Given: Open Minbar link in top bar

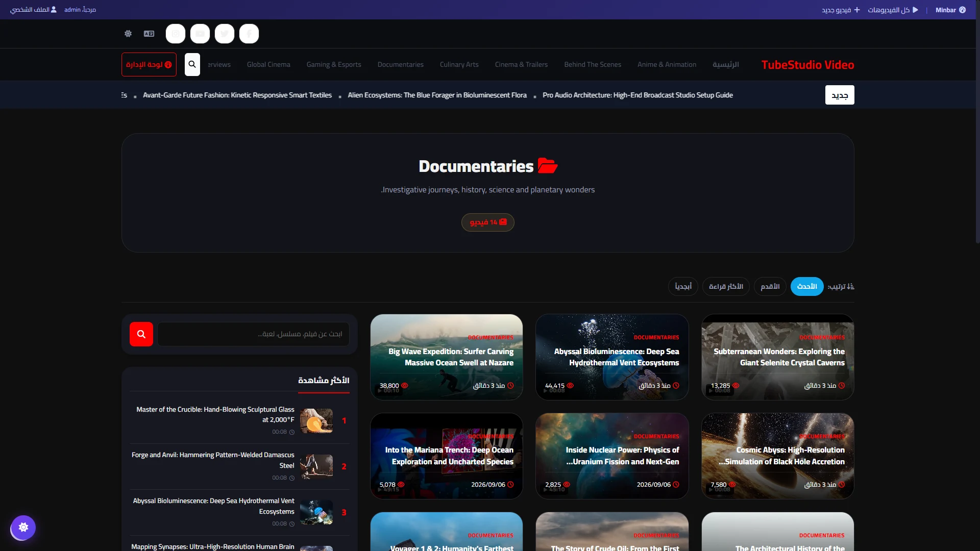Looking at the screenshot, I should click(950, 10).
